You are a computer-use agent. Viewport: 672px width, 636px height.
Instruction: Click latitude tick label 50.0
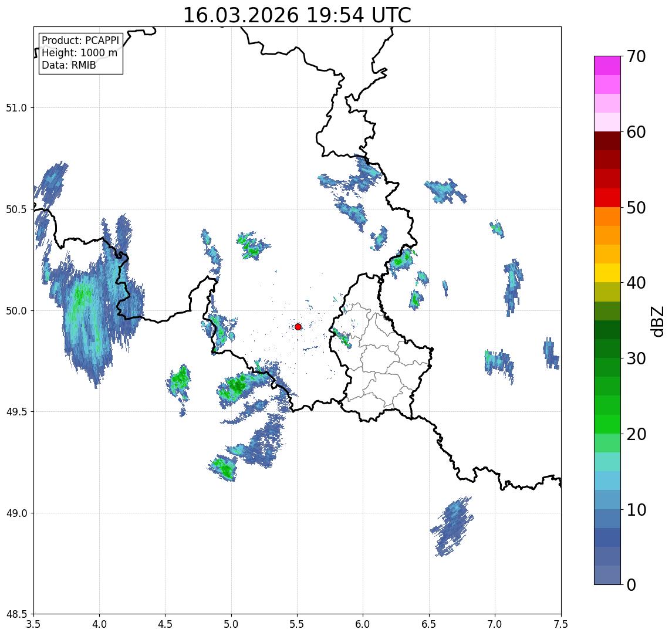tap(16, 311)
